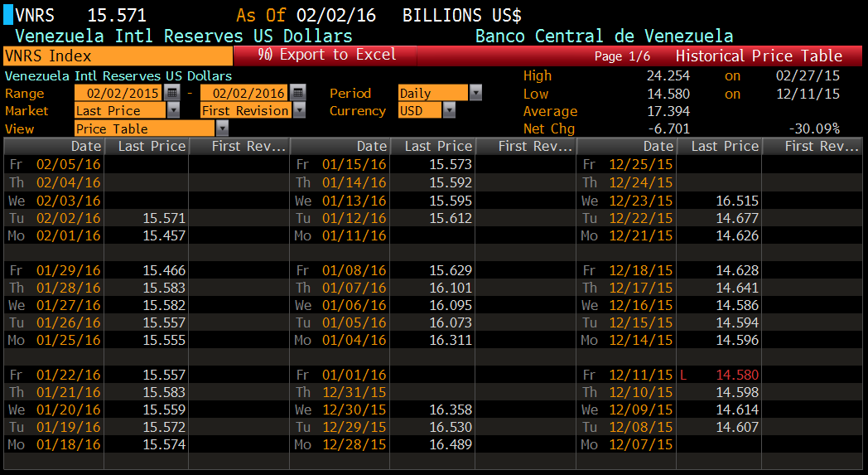Image resolution: width=868 pixels, height=475 pixels.
Task: Expand the View Price Table dropdown
Action: [222, 128]
